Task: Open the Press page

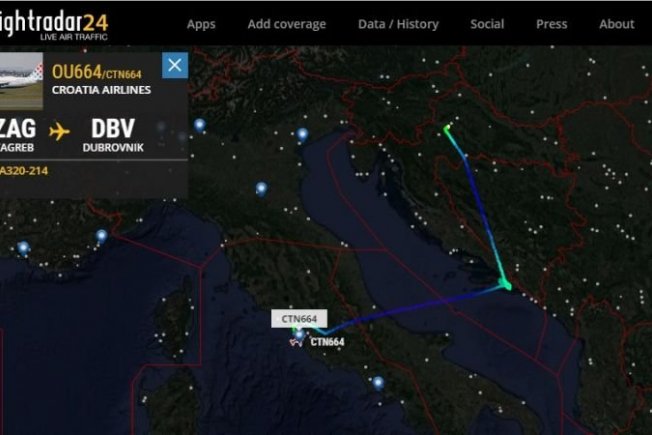Action: pyautogui.click(x=551, y=24)
